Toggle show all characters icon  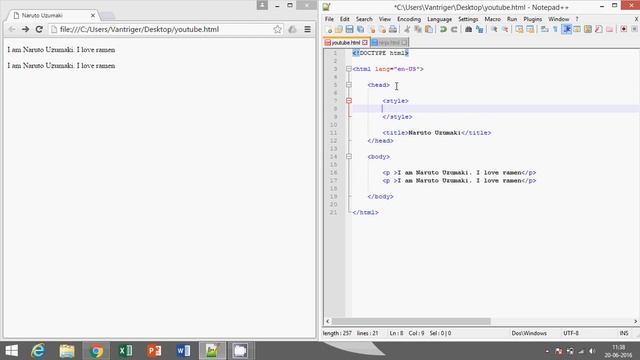(x=555, y=29)
